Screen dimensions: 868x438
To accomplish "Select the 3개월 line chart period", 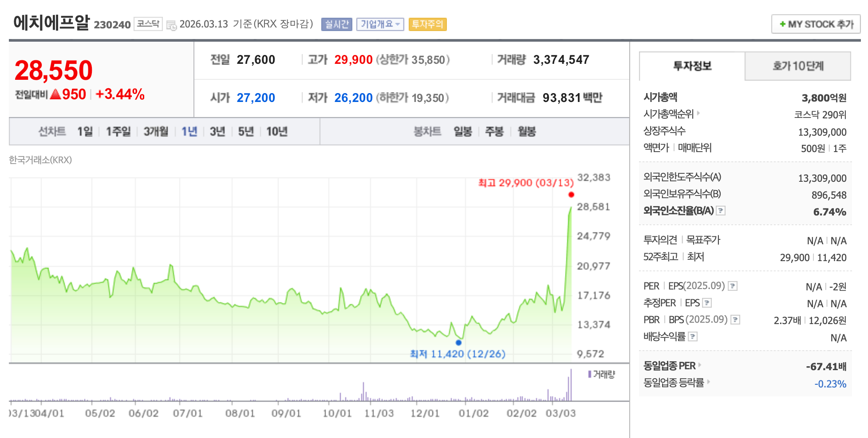I will coord(156,131).
